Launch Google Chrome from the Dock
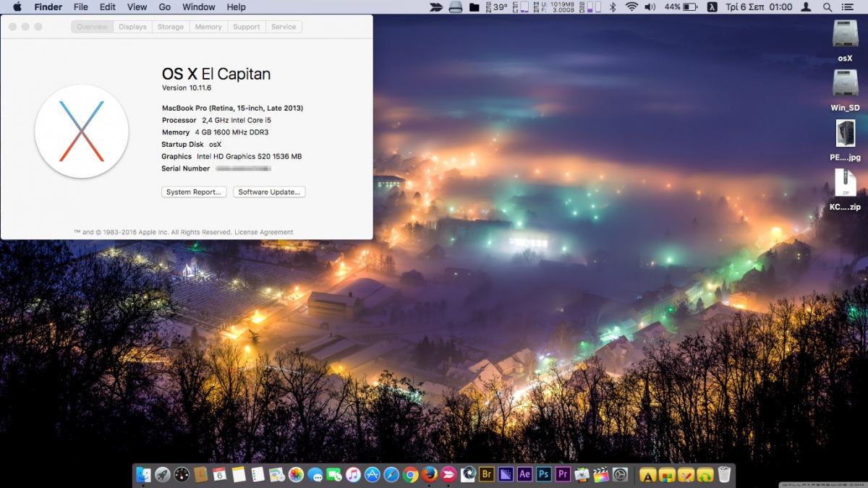This screenshot has width=868, height=488. 410,474
